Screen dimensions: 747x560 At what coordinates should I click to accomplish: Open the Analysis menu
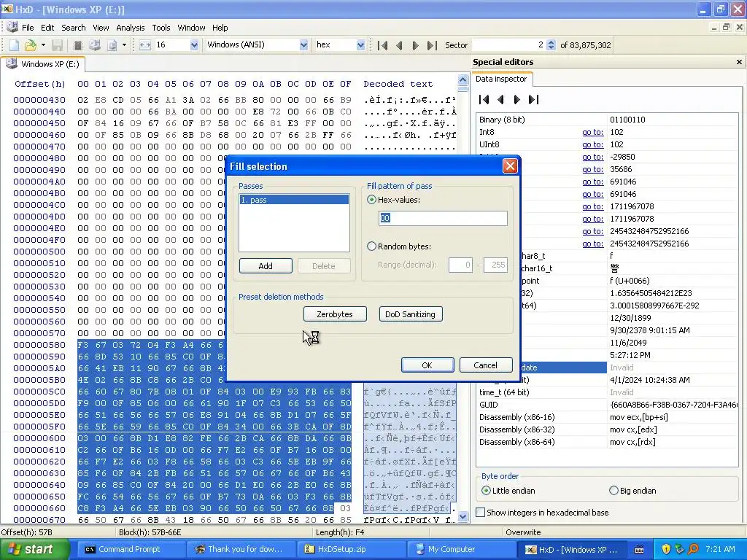[x=130, y=28]
